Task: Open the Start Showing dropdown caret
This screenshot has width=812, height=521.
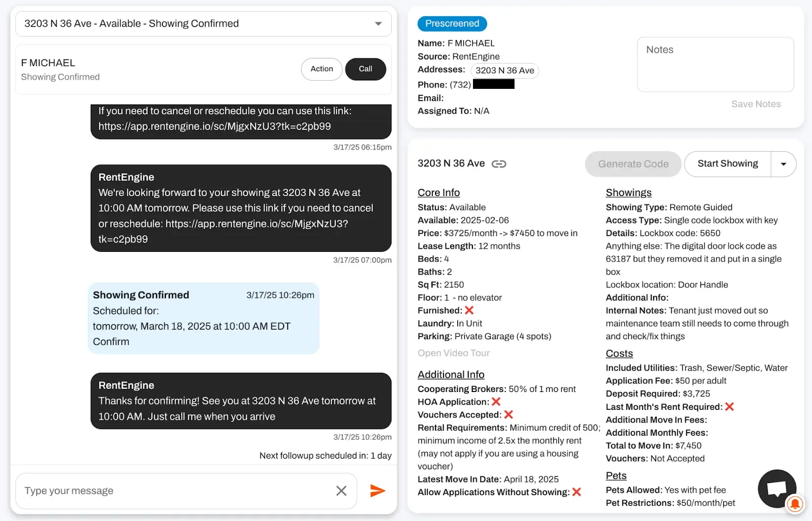Action: (x=783, y=164)
